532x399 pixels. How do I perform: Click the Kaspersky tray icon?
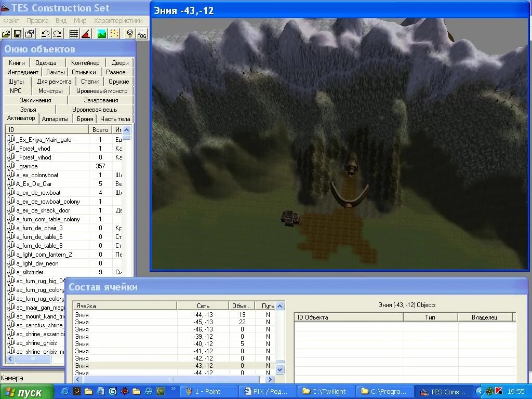point(499,391)
